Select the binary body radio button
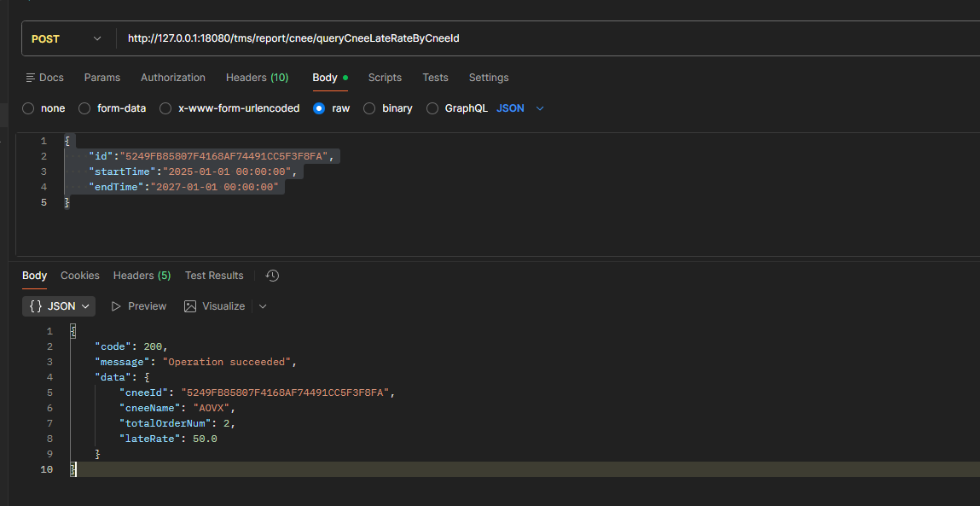This screenshot has height=506, width=980. (369, 108)
